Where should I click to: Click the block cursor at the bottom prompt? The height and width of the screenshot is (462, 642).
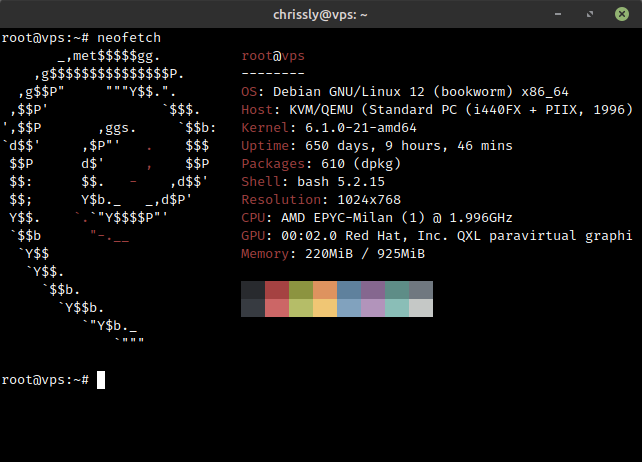101,380
